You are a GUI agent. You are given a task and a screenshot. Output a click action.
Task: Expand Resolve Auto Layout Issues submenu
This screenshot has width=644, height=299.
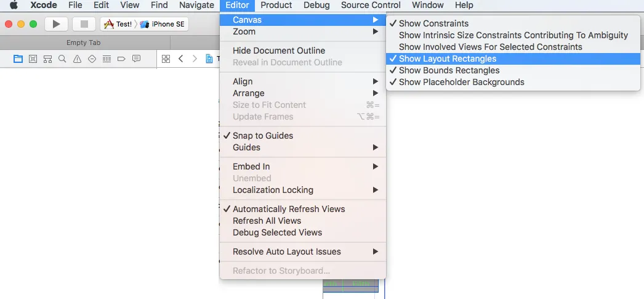click(303, 252)
